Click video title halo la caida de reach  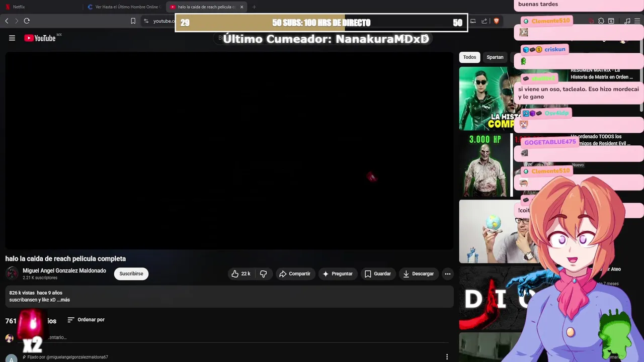[x=65, y=258]
